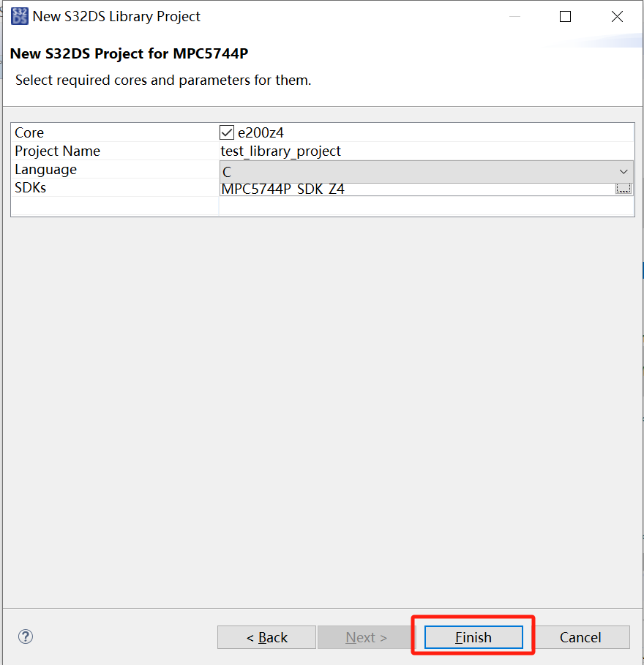Maximize the New S32DS Library Project dialog

click(x=565, y=17)
